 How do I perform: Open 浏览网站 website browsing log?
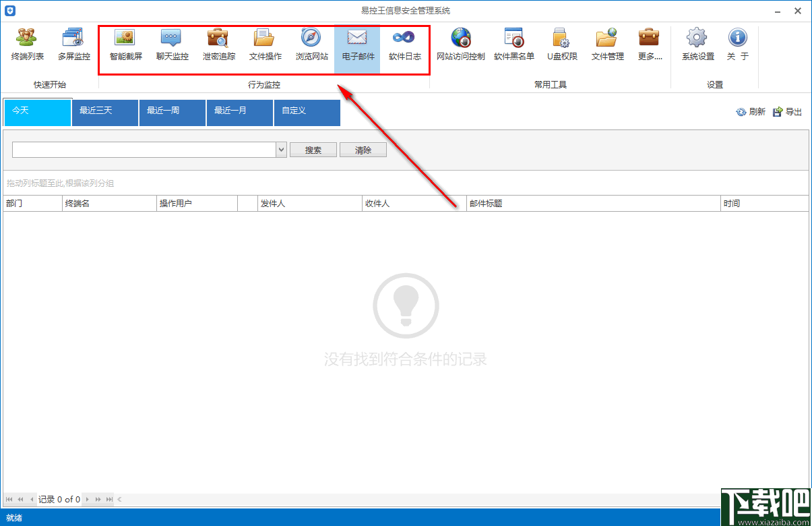point(312,45)
